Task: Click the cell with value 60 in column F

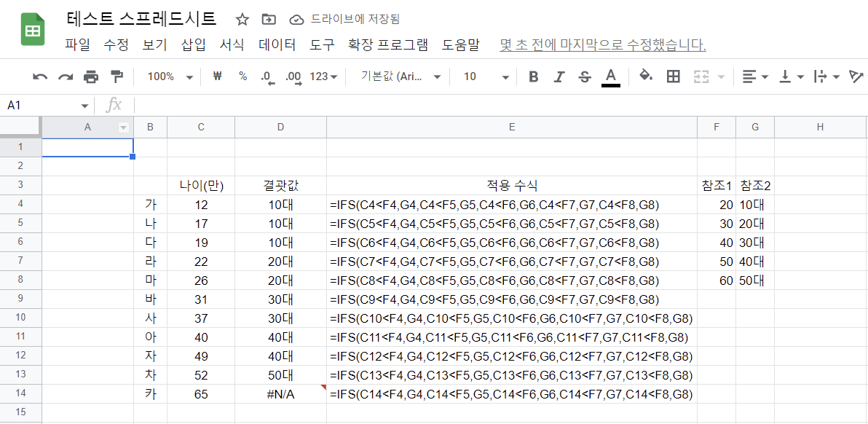Action: point(717,280)
